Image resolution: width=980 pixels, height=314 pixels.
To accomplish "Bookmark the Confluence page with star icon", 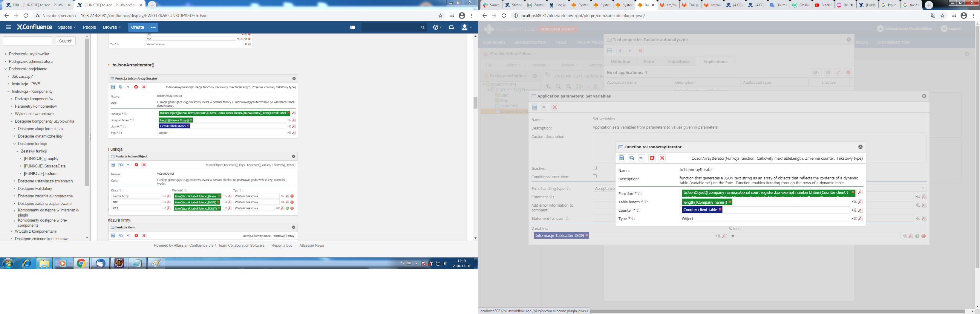I will point(440,16).
